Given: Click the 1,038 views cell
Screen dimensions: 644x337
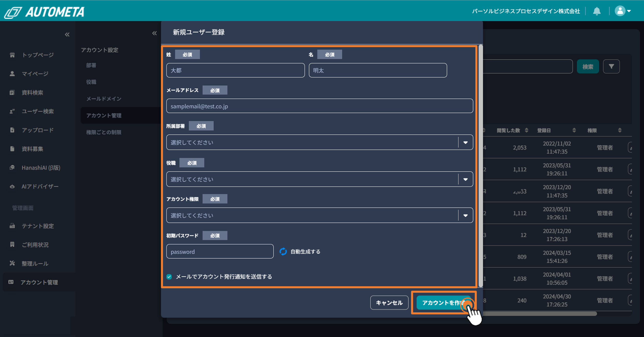Looking at the screenshot, I should (x=519, y=279).
